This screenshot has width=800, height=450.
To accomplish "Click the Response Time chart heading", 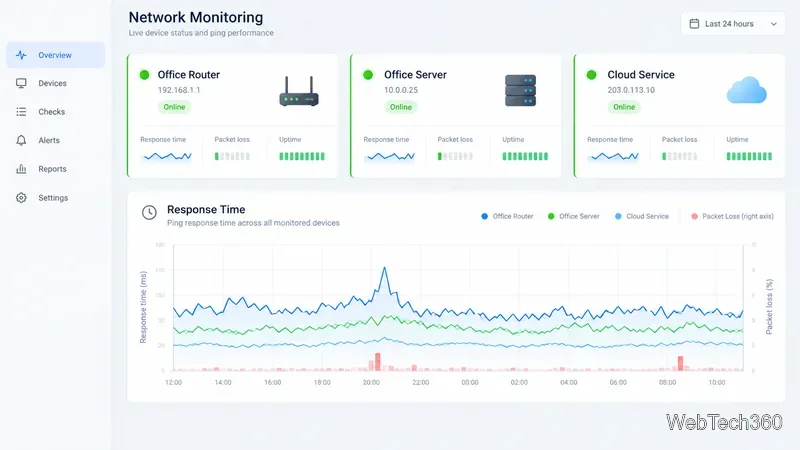I will [x=206, y=210].
